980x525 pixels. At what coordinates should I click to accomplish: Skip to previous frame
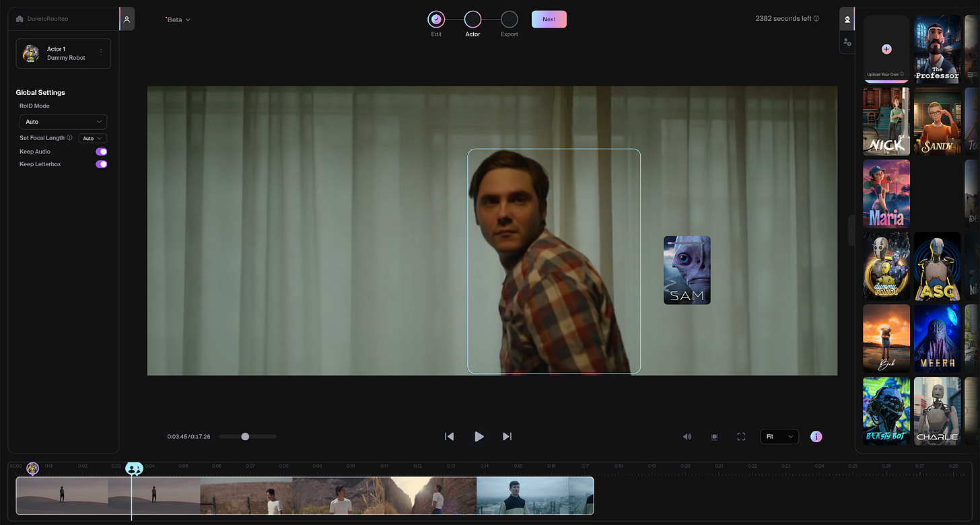(449, 437)
